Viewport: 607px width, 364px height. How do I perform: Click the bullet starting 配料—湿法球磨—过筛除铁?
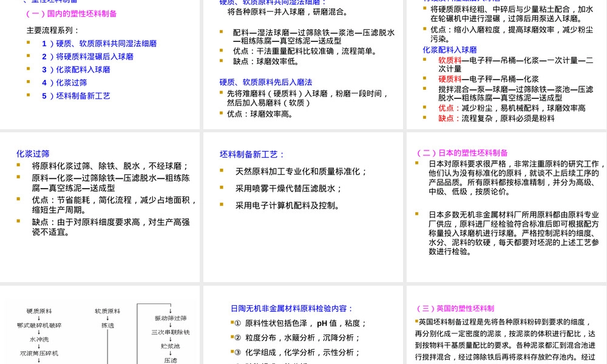click(314, 37)
